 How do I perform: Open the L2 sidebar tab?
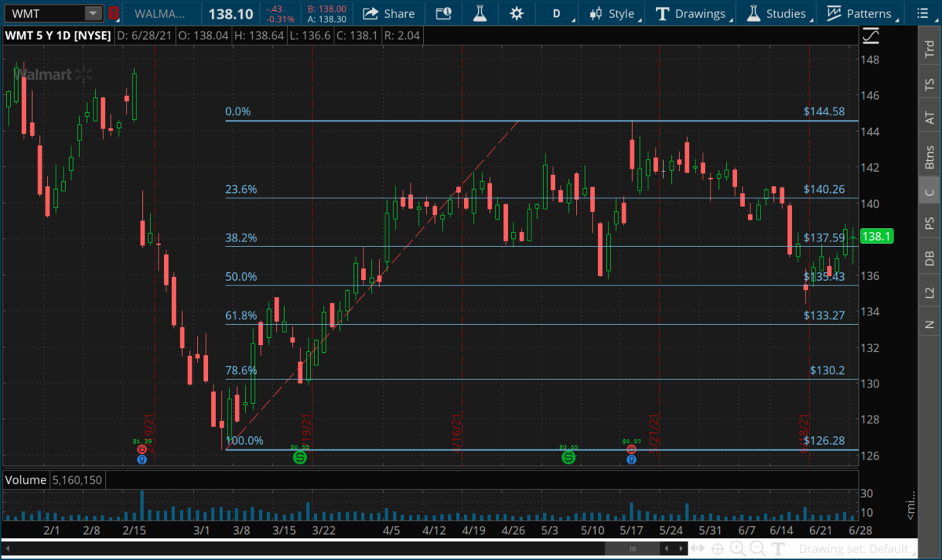tap(929, 293)
